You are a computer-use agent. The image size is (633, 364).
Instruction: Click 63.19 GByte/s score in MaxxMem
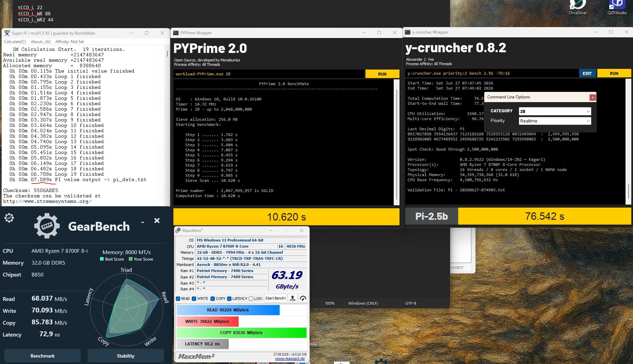(x=287, y=280)
